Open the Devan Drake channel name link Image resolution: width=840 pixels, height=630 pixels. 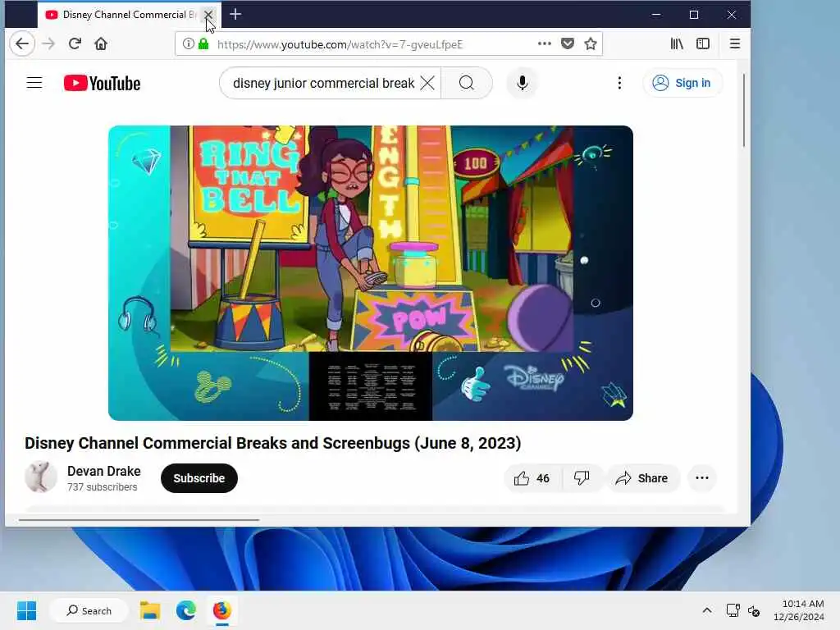pyautogui.click(x=104, y=471)
